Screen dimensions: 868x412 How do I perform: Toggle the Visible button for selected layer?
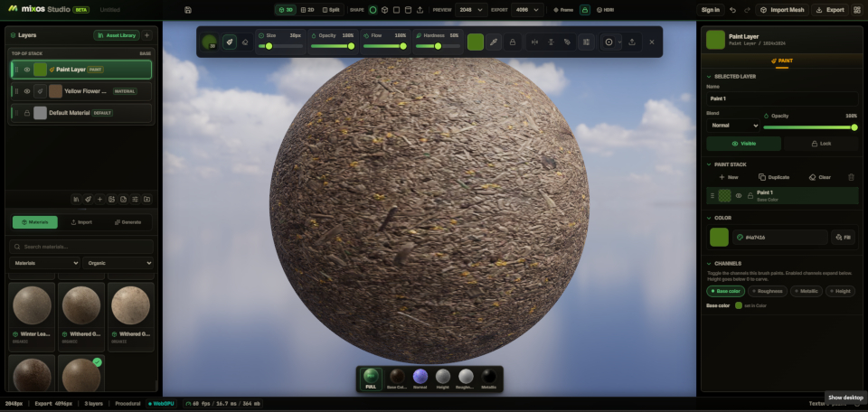[743, 144]
